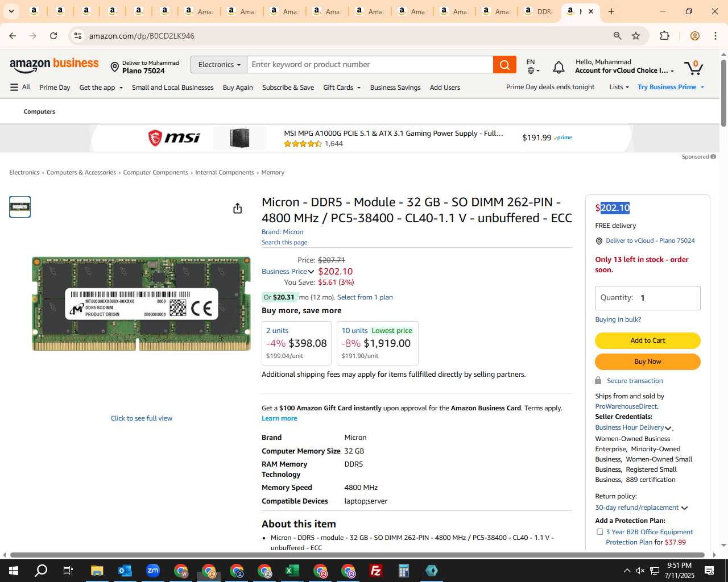The image size is (728, 582).
Task: Open the Electronics search category dropdown
Action: point(219,65)
